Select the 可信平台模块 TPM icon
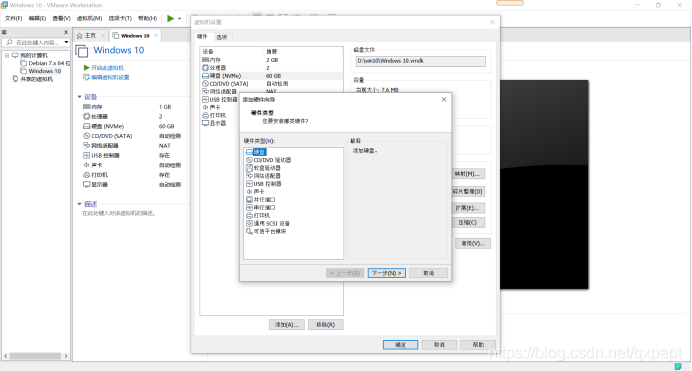This screenshot has height=371, width=692. (x=249, y=231)
